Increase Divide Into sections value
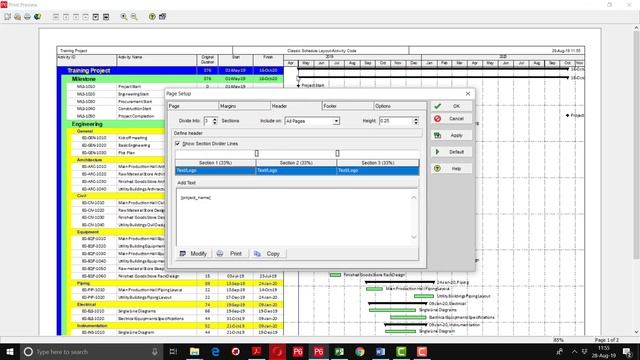Image resolution: width=640 pixels, height=360 pixels. 215,119
